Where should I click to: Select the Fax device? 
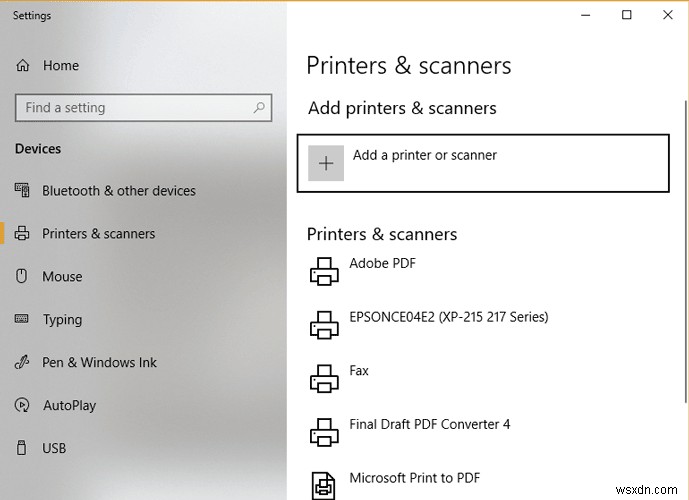coord(359,370)
